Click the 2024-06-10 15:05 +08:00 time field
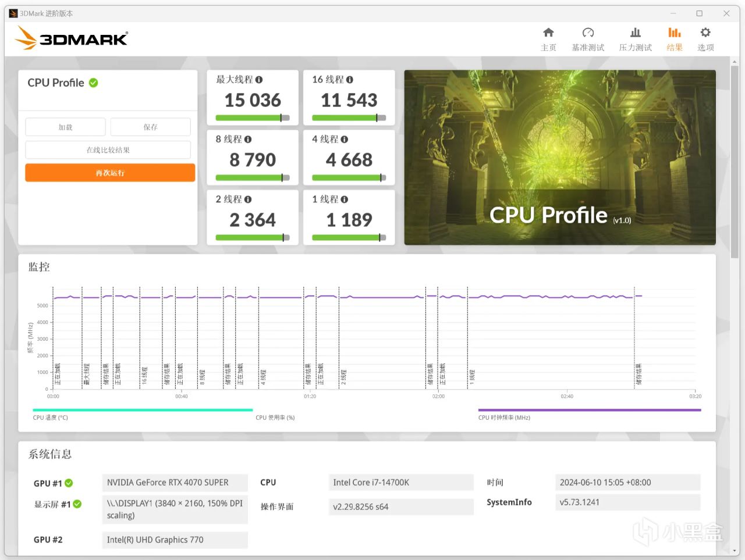The height and width of the screenshot is (560, 745). click(x=627, y=483)
